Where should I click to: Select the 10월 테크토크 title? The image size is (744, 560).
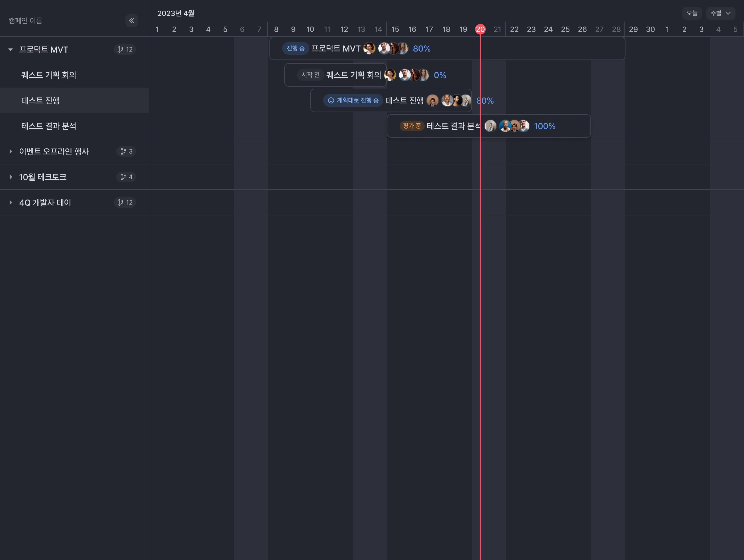click(x=43, y=177)
